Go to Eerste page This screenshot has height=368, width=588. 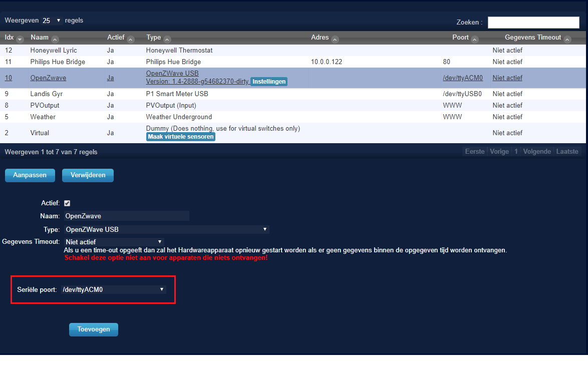pyautogui.click(x=475, y=151)
